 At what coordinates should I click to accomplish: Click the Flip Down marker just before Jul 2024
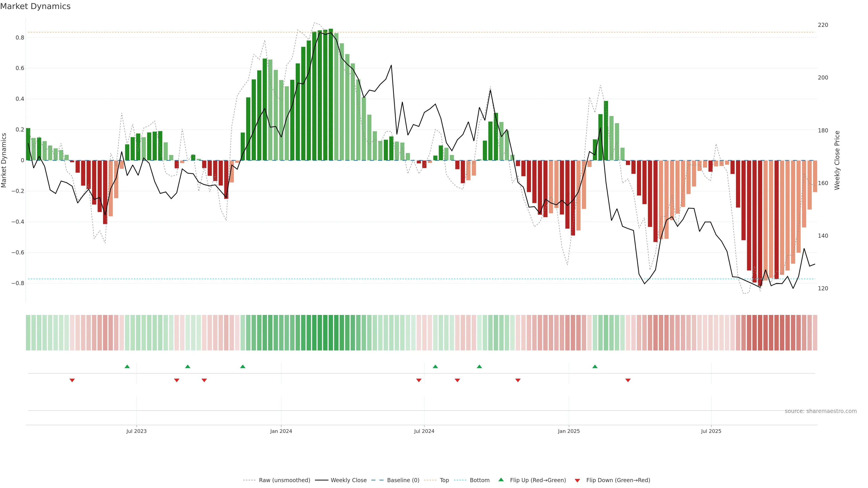coord(419,380)
